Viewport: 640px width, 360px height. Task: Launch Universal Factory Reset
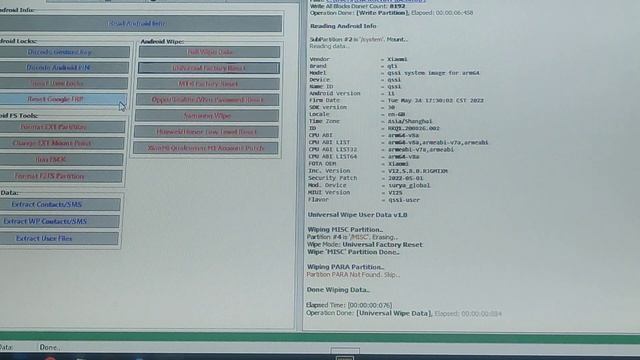point(209,68)
